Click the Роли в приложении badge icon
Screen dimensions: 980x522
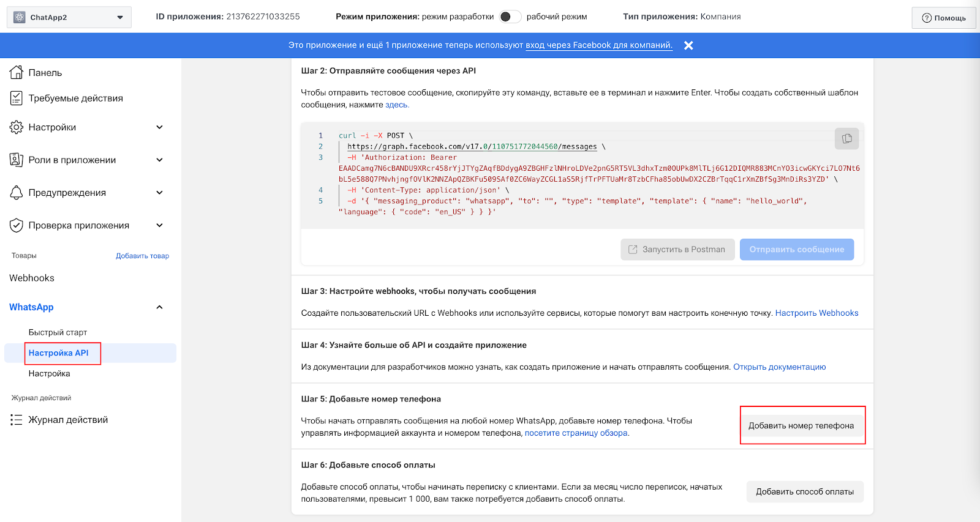tap(17, 160)
